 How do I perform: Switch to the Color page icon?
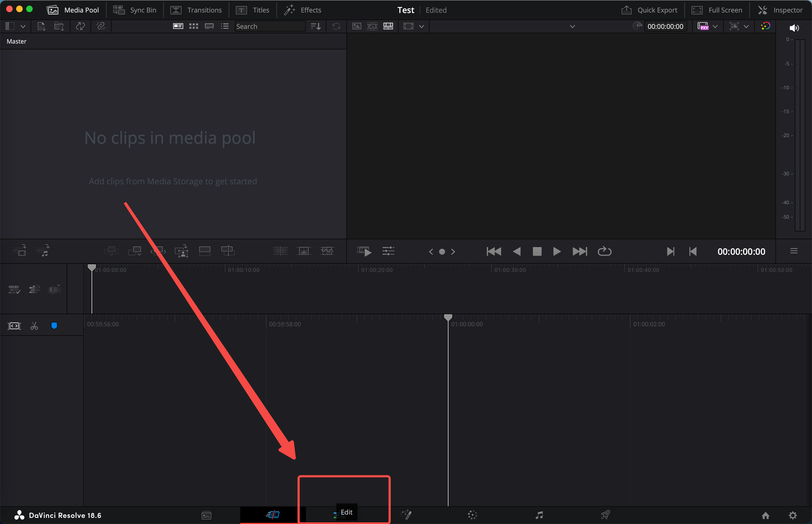tap(473, 515)
